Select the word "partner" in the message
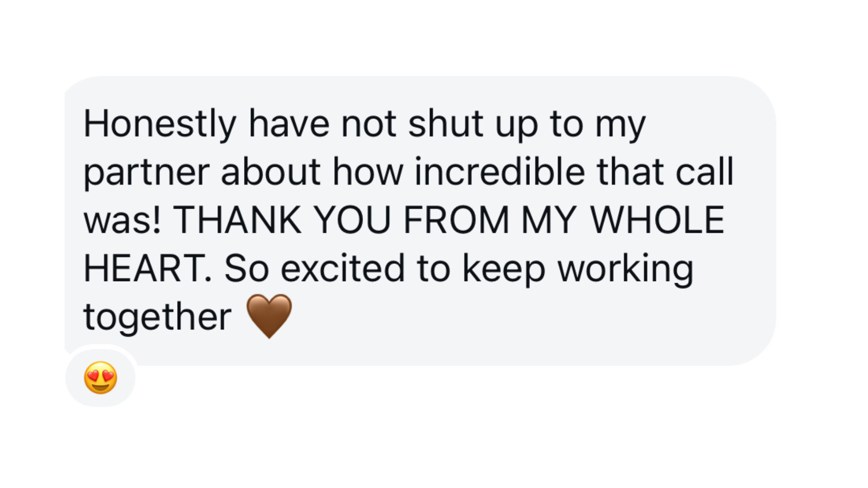 (x=146, y=173)
